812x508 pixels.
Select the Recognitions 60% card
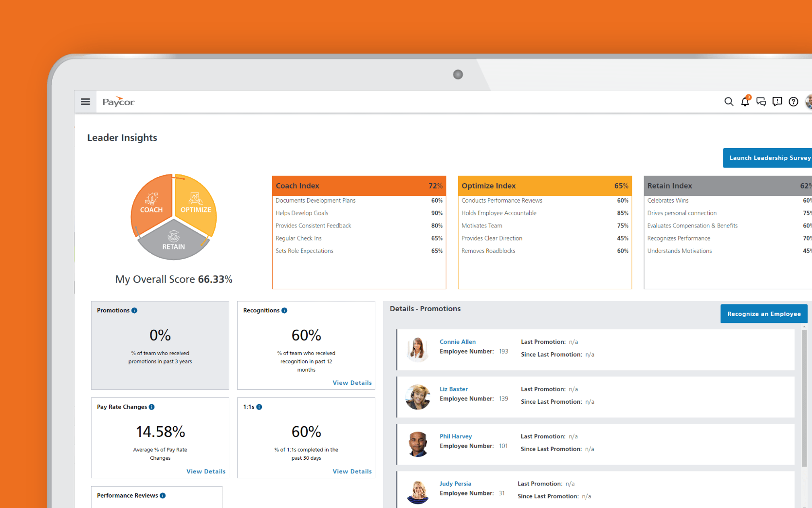[x=306, y=345]
